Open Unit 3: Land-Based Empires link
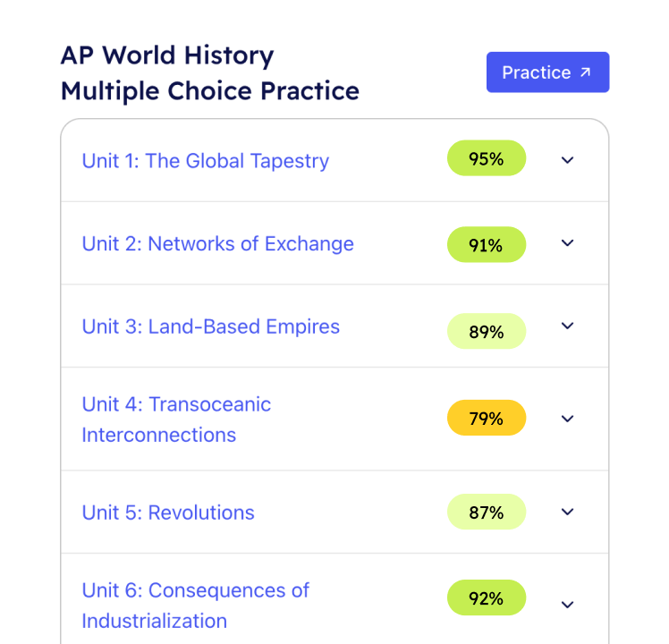 (x=211, y=326)
